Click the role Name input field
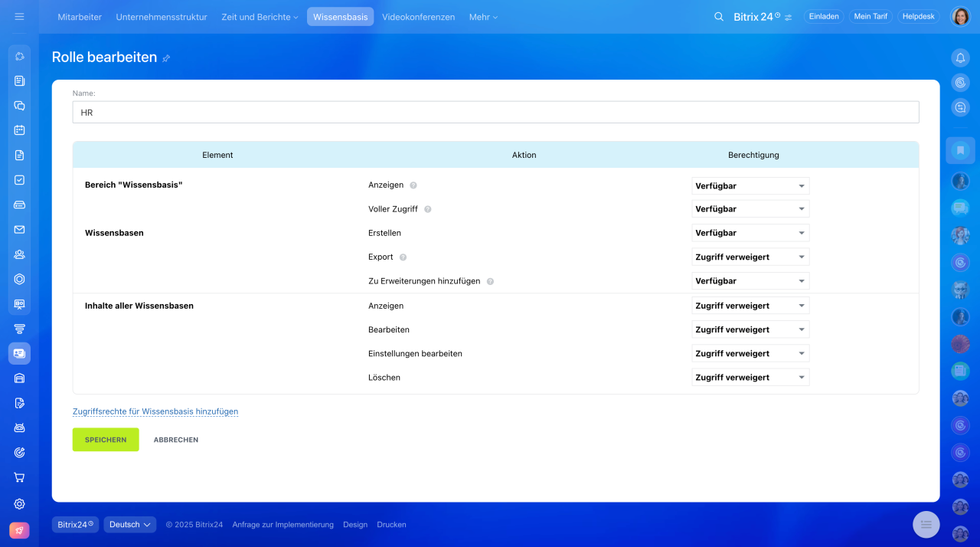This screenshot has height=547, width=980. 495,113
